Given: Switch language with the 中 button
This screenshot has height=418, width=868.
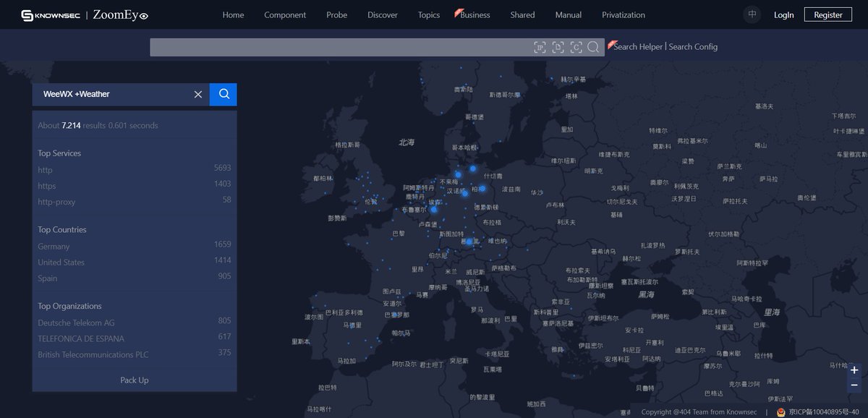Looking at the screenshot, I should (x=752, y=14).
